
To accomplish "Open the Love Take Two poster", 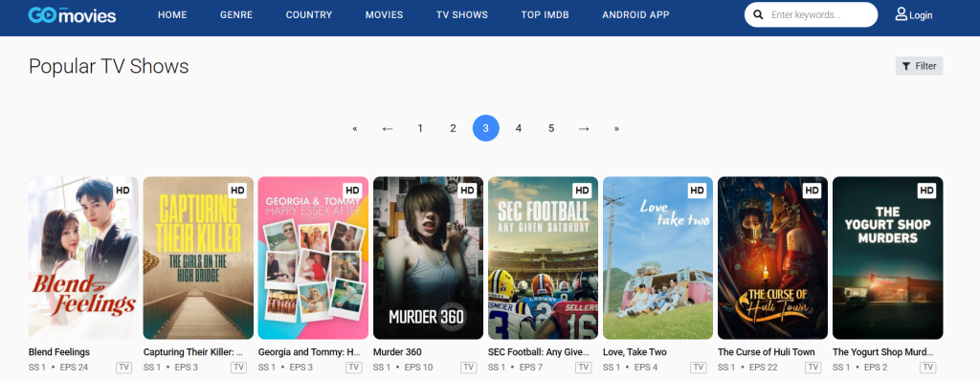I will (x=658, y=258).
